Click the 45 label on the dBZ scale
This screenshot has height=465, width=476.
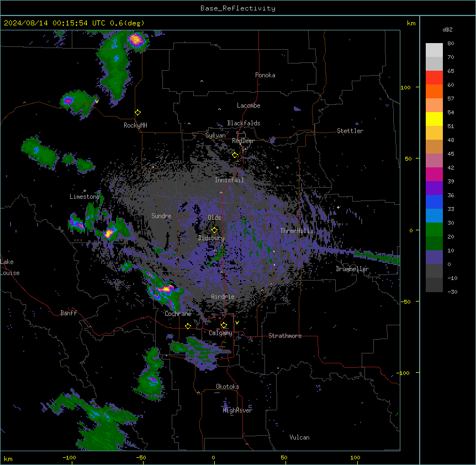(451, 154)
